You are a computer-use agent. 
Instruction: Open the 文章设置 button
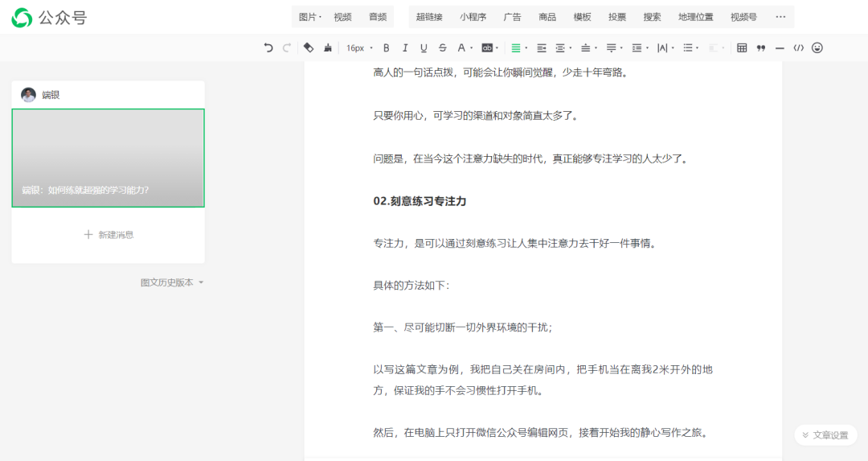(824, 435)
